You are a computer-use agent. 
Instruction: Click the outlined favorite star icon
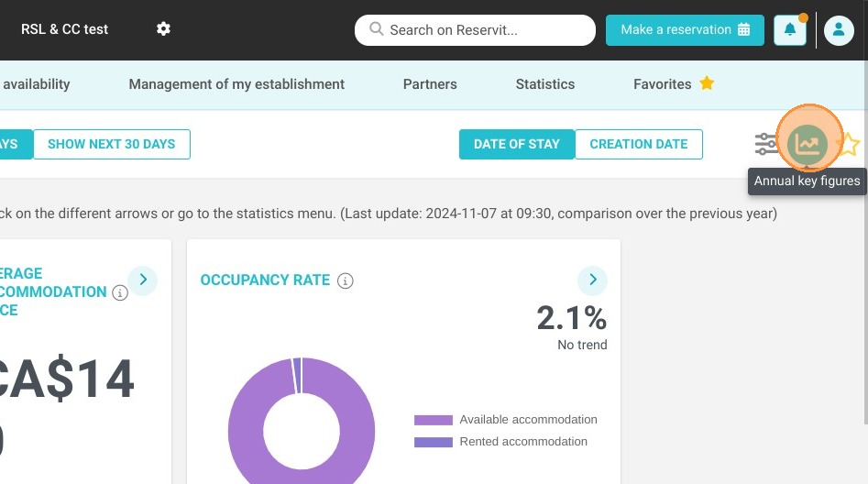tap(850, 145)
